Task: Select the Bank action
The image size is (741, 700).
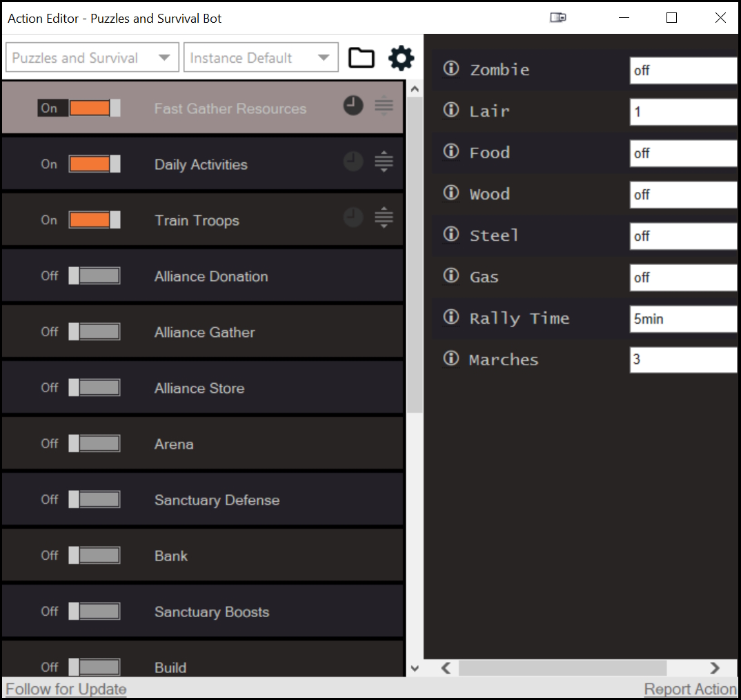Action: coord(203,555)
